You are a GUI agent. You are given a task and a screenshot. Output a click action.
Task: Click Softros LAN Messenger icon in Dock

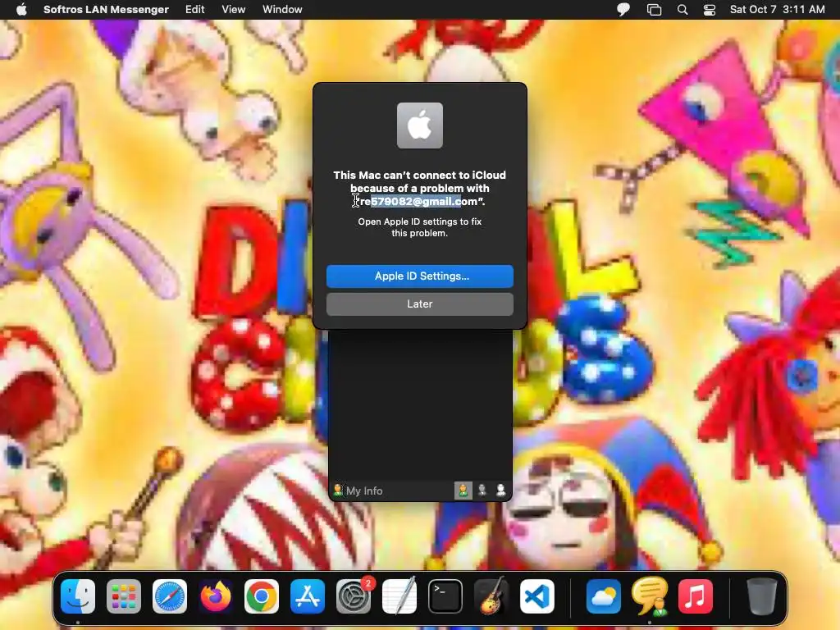tap(650, 596)
